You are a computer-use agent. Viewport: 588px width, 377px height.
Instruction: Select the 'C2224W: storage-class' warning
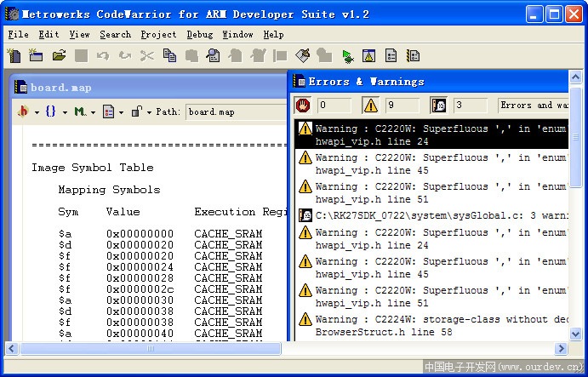tap(431, 326)
